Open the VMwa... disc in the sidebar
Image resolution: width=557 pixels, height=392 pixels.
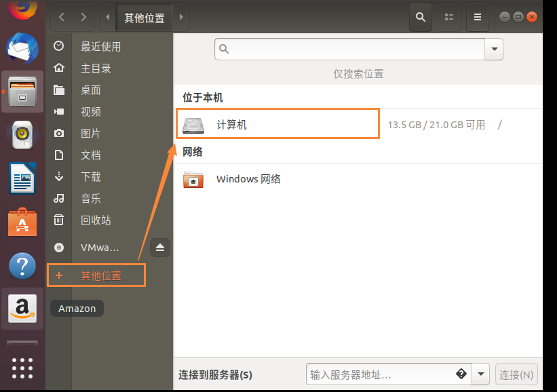[x=100, y=248]
